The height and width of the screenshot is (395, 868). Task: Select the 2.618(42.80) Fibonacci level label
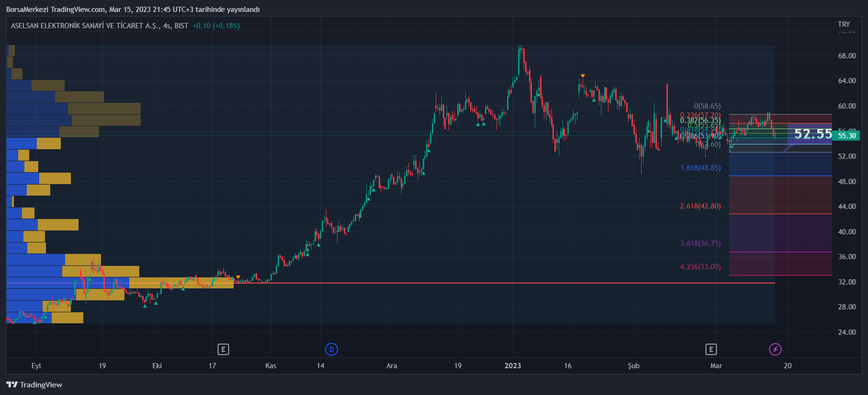click(700, 206)
